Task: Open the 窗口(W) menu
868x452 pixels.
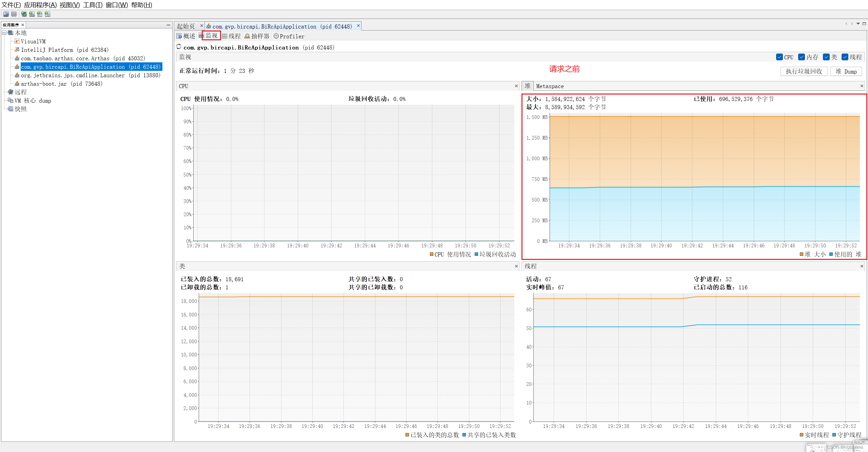Action: (117, 5)
